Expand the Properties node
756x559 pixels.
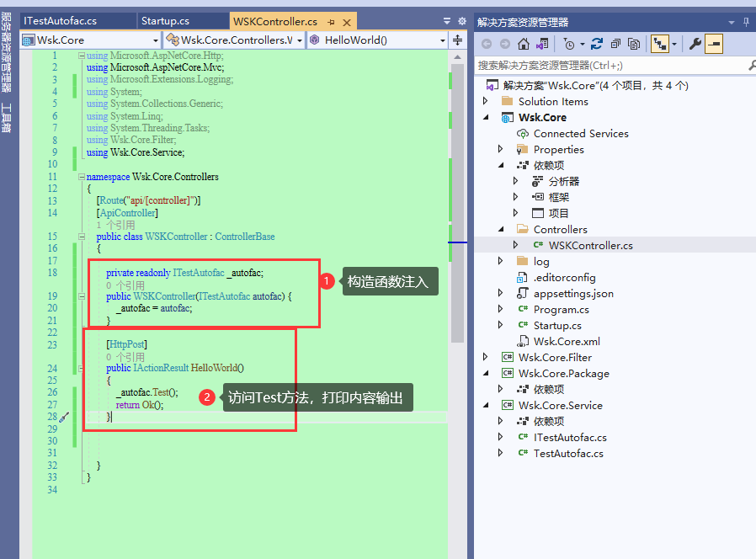tap(500, 149)
